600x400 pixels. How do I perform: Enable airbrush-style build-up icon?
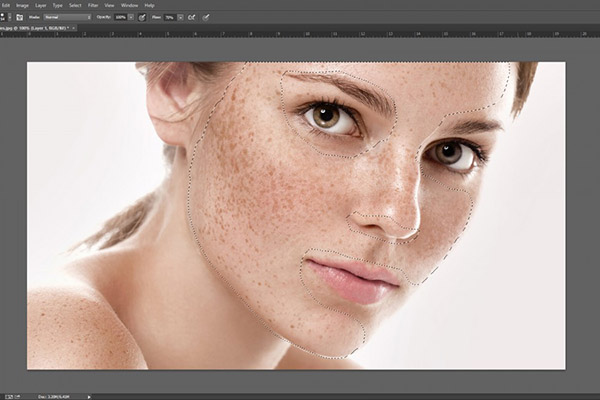[x=192, y=17]
